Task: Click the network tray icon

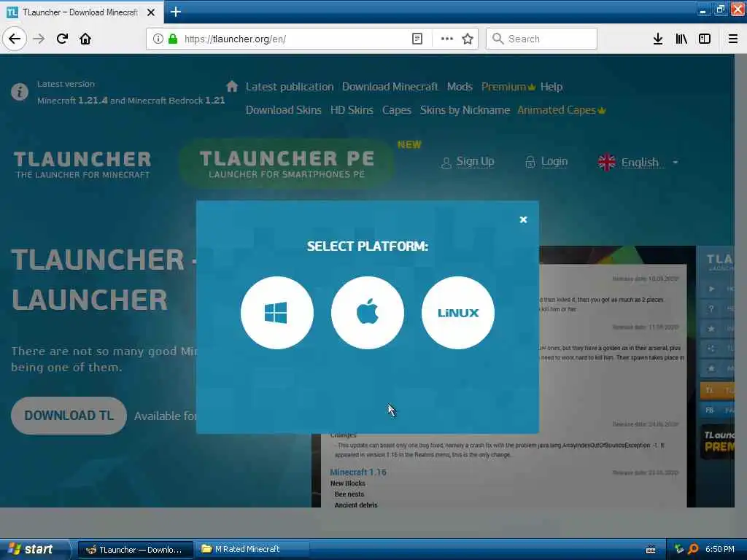Action: click(x=679, y=549)
